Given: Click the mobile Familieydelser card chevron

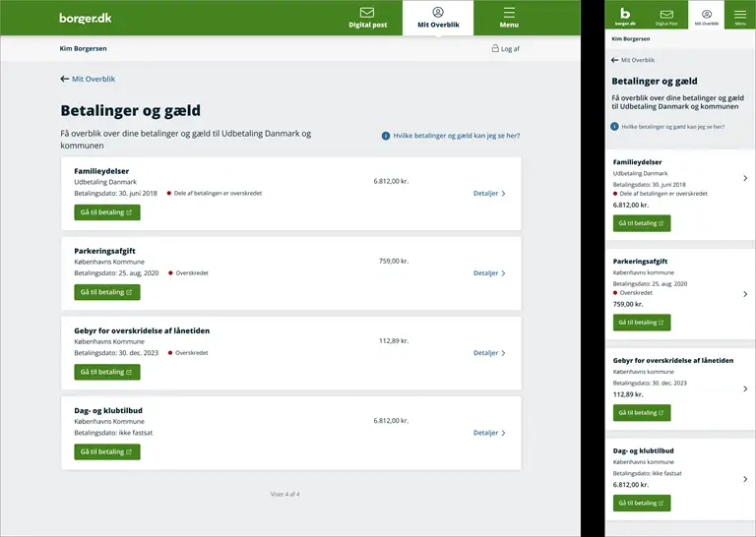Looking at the screenshot, I should click(x=745, y=178).
